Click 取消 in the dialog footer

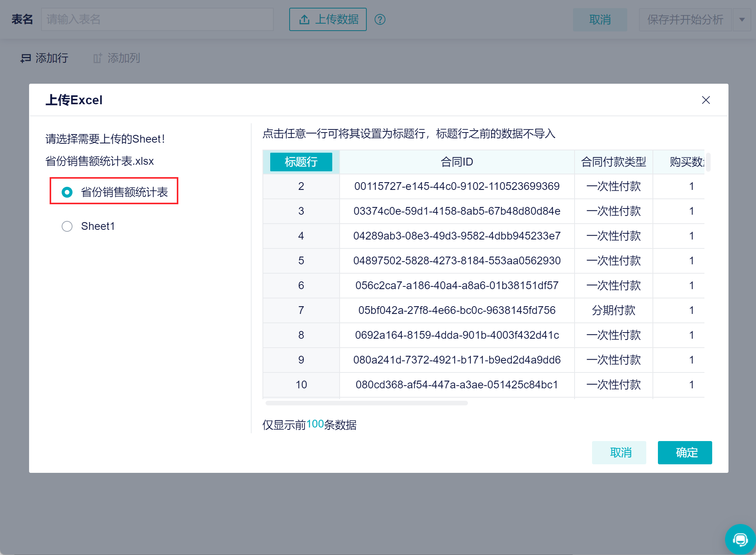click(619, 452)
